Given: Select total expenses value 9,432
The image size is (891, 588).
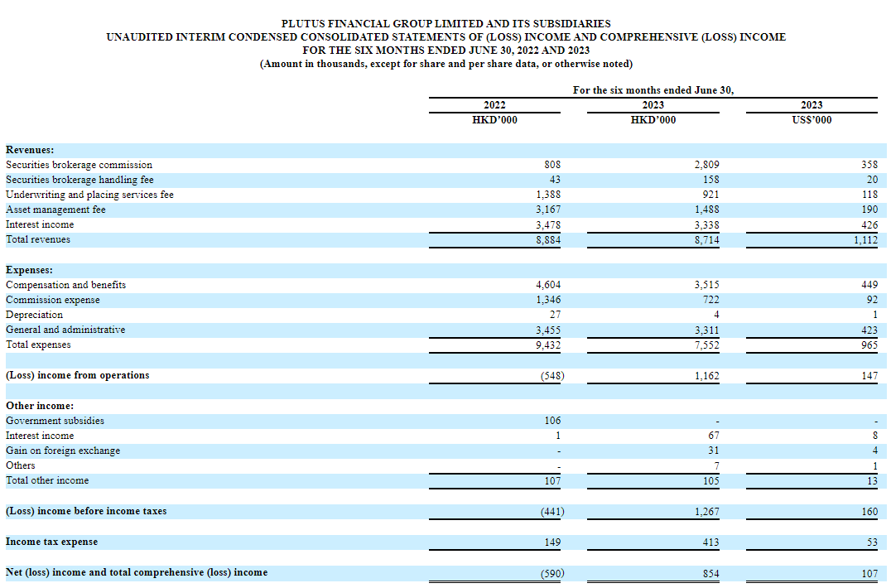Looking at the screenshot, I should pyautogui.click(x=548, y=345).
